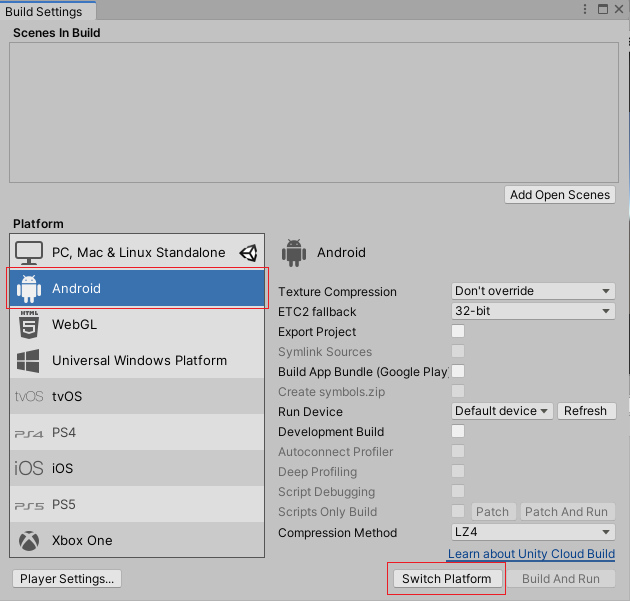Click the Texture Compression label
Screen dimensions: 630x601
(337, 292)
